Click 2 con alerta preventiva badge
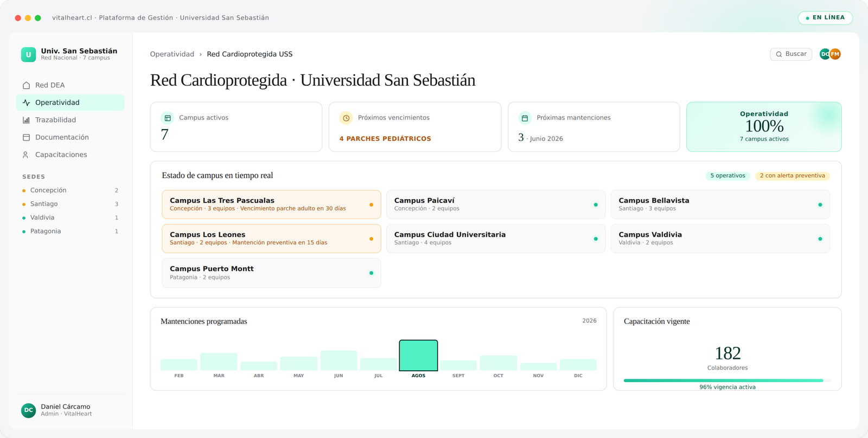 (792, 176)
